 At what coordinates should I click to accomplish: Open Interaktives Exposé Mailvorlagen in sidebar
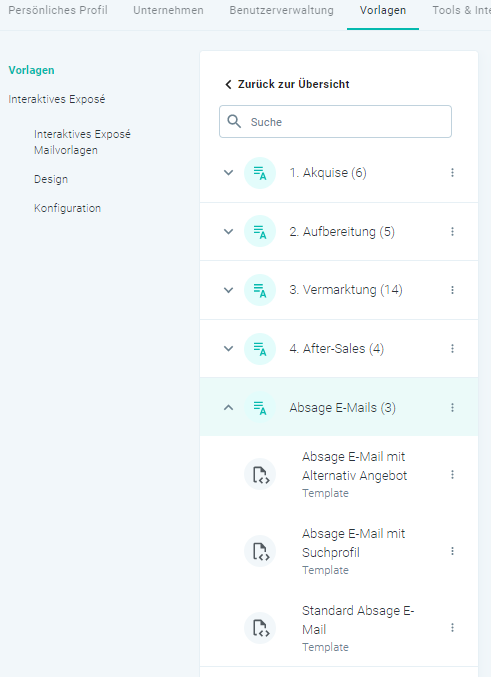click(x=82, y=142)
